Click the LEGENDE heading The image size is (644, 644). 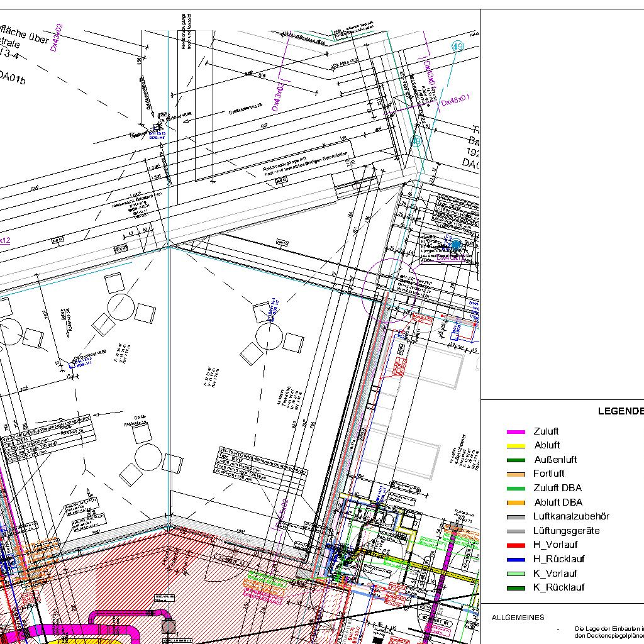620,411
